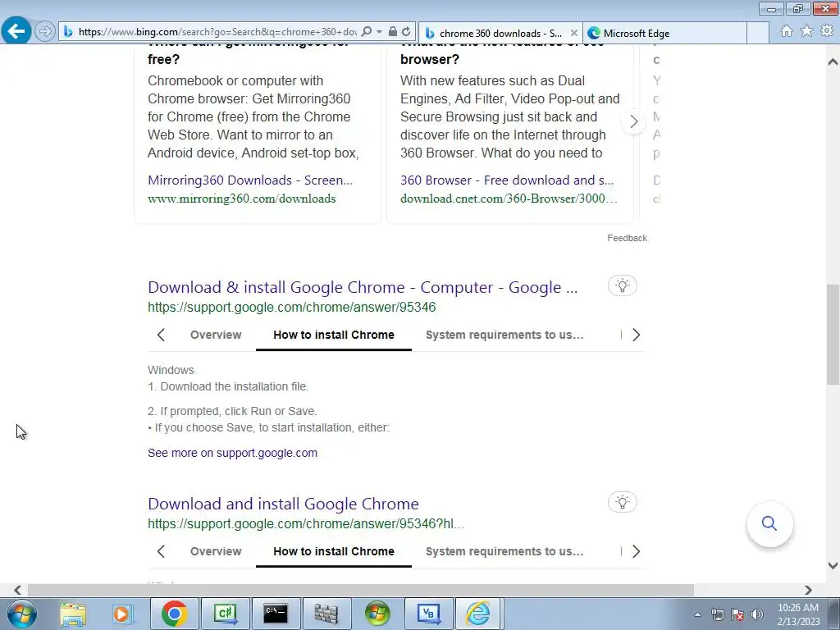Image resolution: width=840 pixels, height=630 pixels.
Task: Click the search magnifier in address bar
Action: point(367,32)
